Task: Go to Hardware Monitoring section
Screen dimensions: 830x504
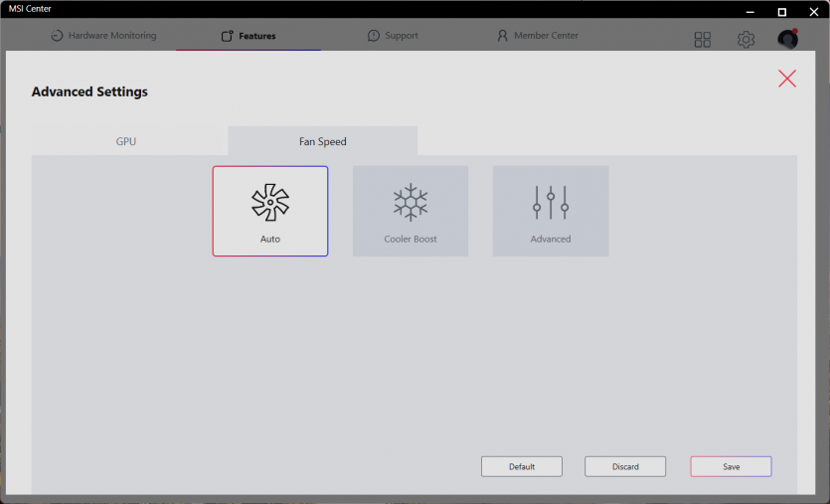Action: (103, 36)
